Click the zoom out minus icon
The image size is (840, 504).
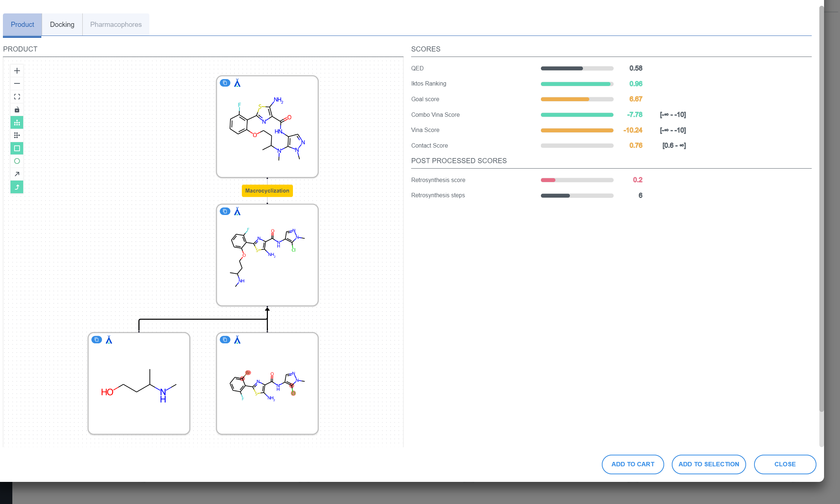point(17,84)
